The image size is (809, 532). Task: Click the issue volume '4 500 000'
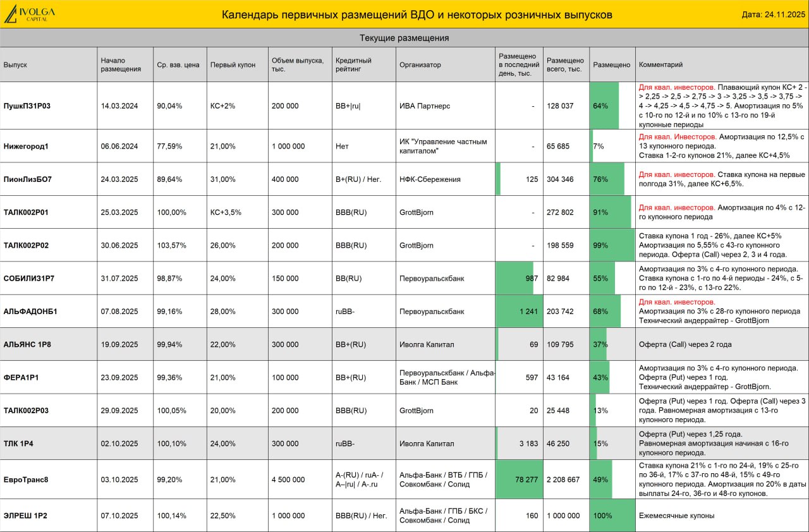[288, 480]
